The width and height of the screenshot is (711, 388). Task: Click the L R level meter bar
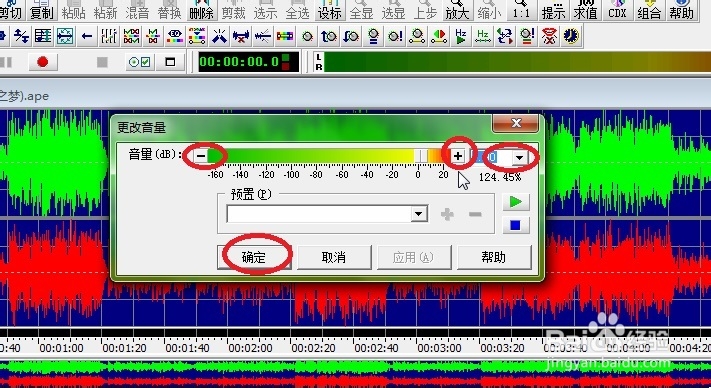pos(512,62)
